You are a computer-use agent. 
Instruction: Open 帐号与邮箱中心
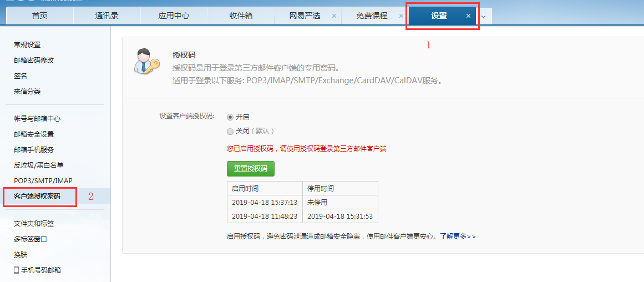click(37, 119)
